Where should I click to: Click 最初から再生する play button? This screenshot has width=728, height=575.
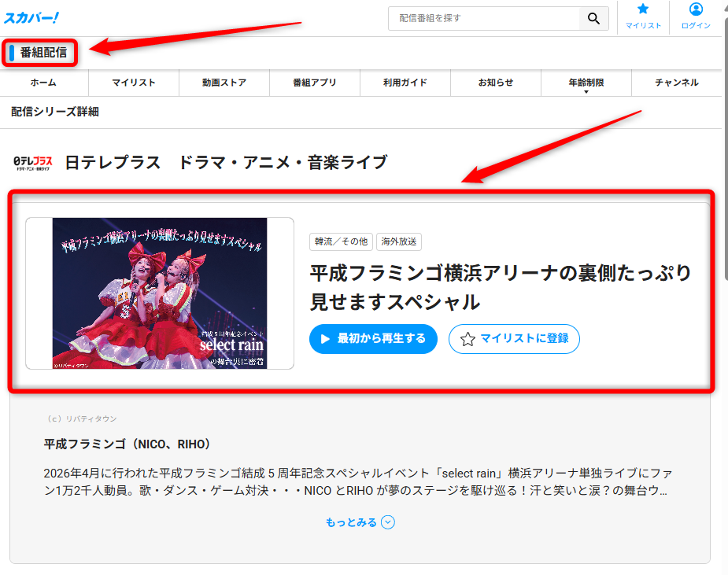click(373, 339)
